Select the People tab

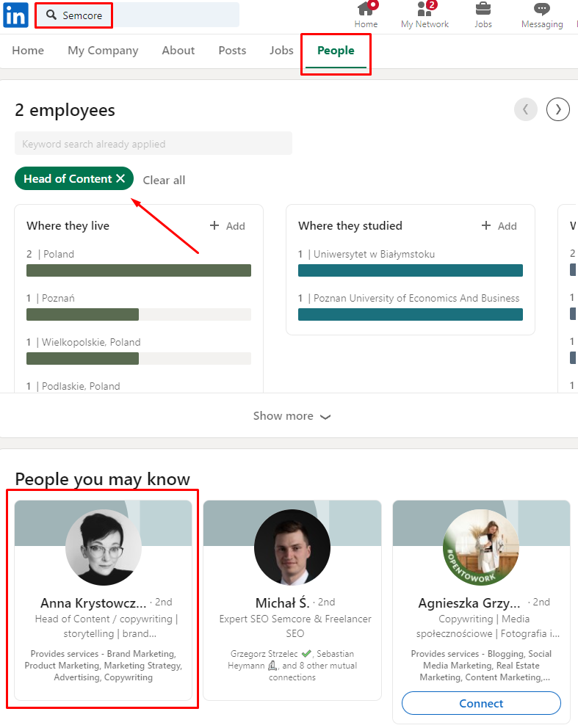(x=336, y=50)
